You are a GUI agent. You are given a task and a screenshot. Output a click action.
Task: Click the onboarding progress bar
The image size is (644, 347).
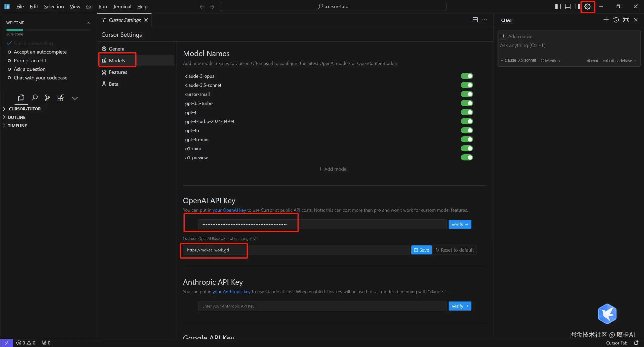(x=48, y=30)
